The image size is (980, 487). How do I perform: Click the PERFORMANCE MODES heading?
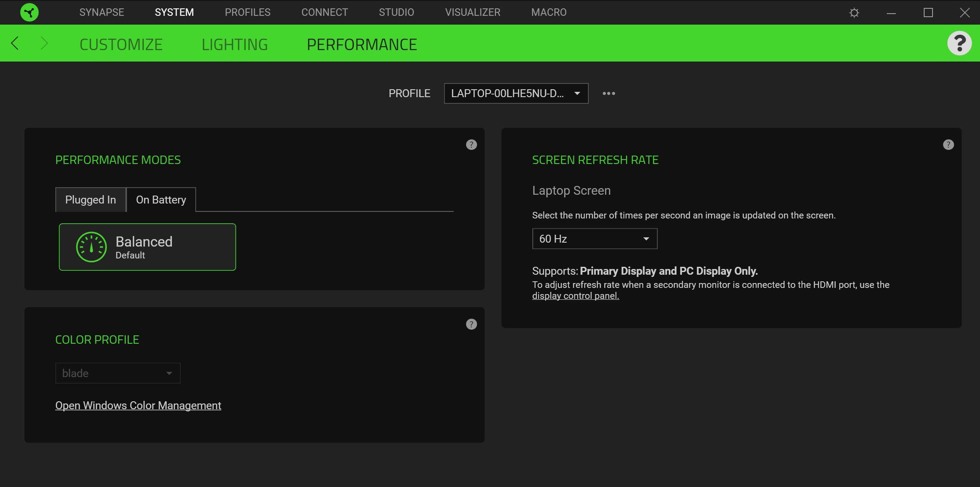[118, 160]
